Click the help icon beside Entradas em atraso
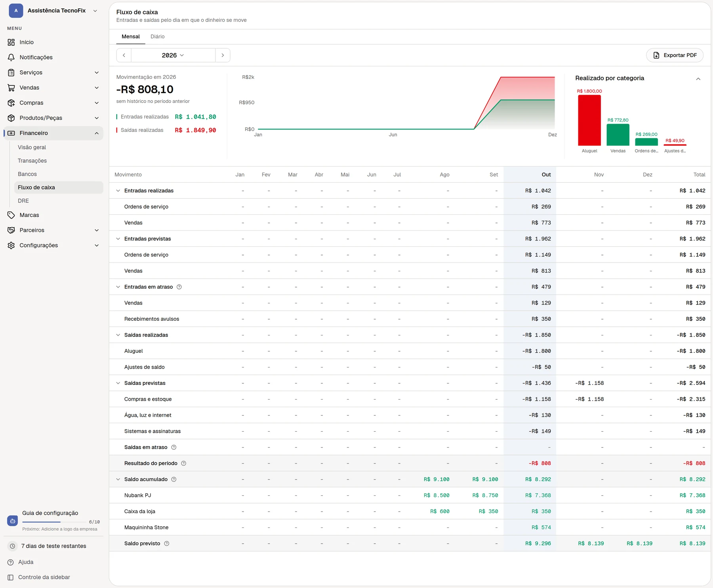The image size is (713, 588). [x=179, y=287]
